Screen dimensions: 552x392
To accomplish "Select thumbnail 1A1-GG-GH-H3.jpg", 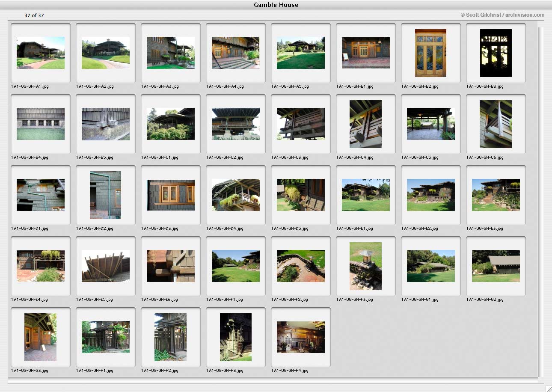I will click(236, 337).
